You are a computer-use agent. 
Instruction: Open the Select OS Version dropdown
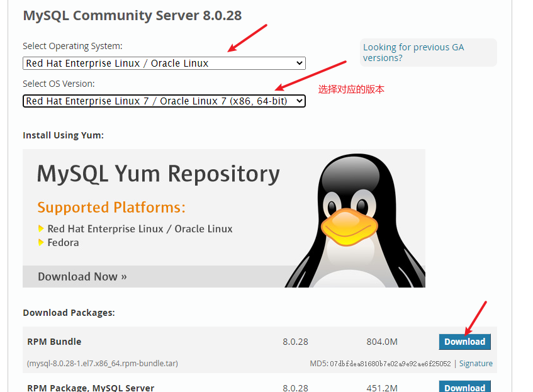[x=164, y=101]
